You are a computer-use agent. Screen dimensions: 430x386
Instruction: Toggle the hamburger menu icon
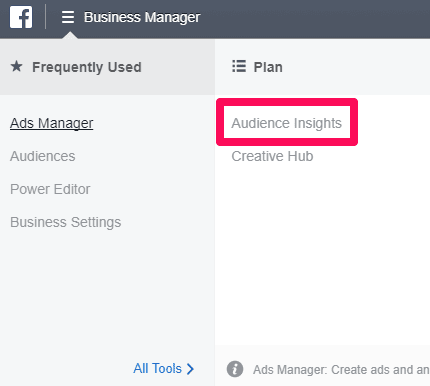(68, 17)
